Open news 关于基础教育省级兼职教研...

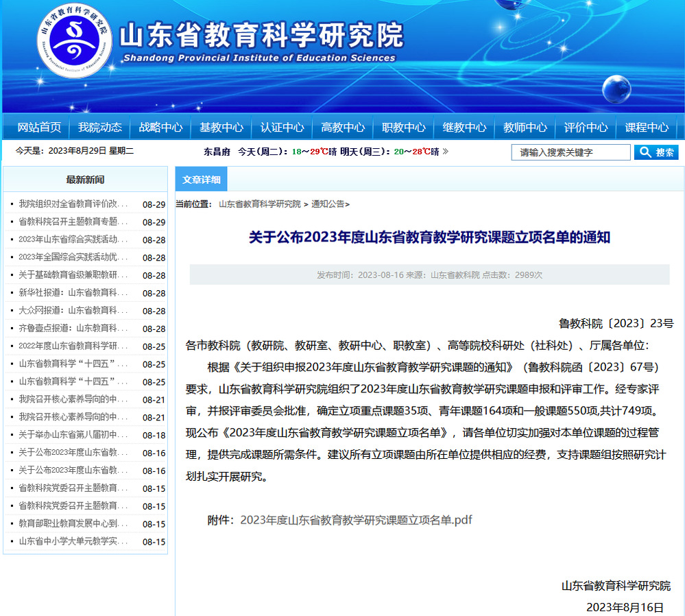tap(73, 275)
